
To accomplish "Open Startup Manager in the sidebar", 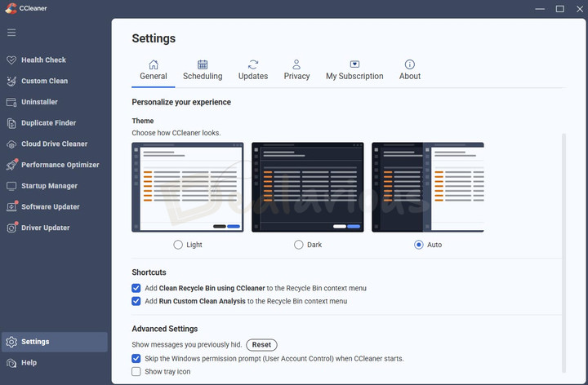I will point(49,186).
